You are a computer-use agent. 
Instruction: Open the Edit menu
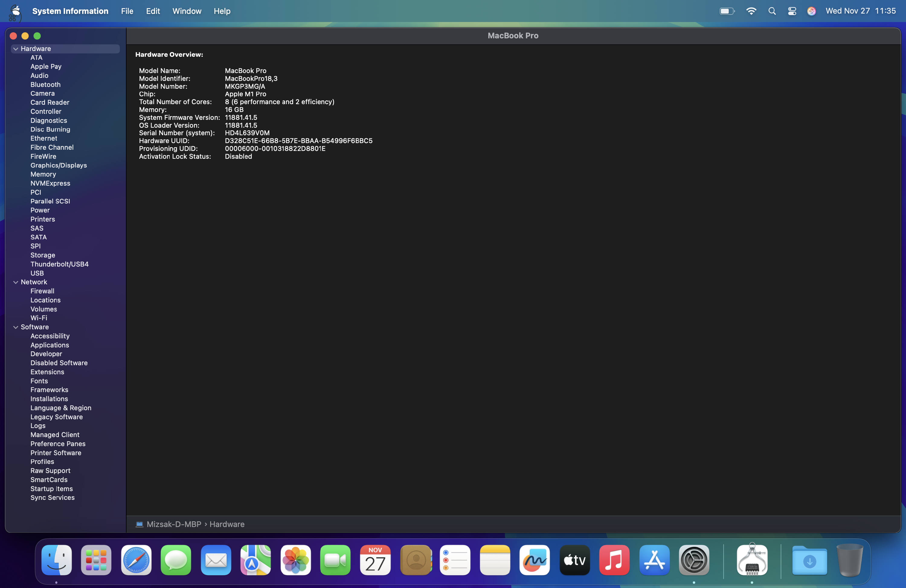point(153,11)
